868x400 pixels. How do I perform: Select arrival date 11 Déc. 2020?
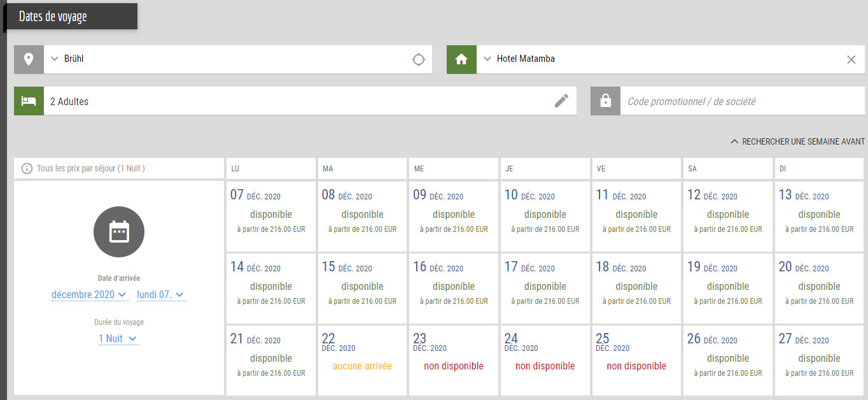tap(636, 217)
